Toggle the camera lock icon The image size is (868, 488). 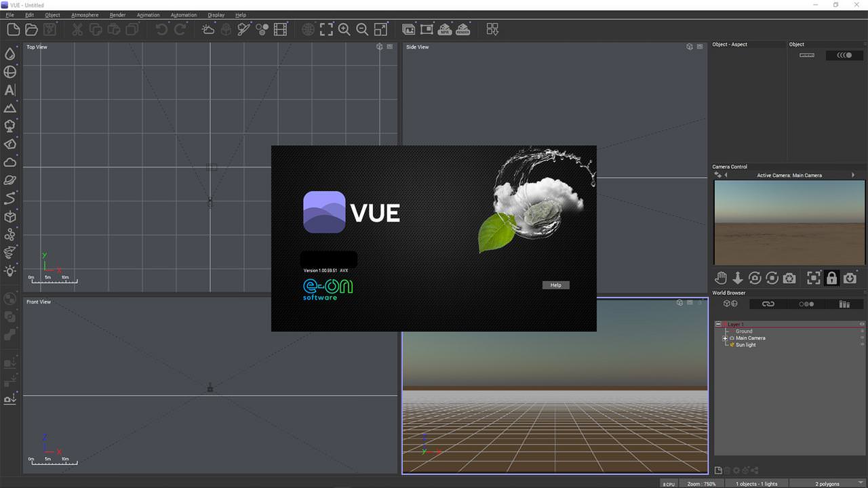pyautogui.click(x=831, y=278)
